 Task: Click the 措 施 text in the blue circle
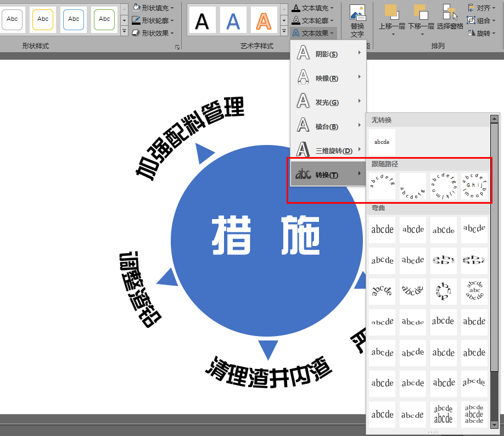pyautogui.click(x=266, y=235)
